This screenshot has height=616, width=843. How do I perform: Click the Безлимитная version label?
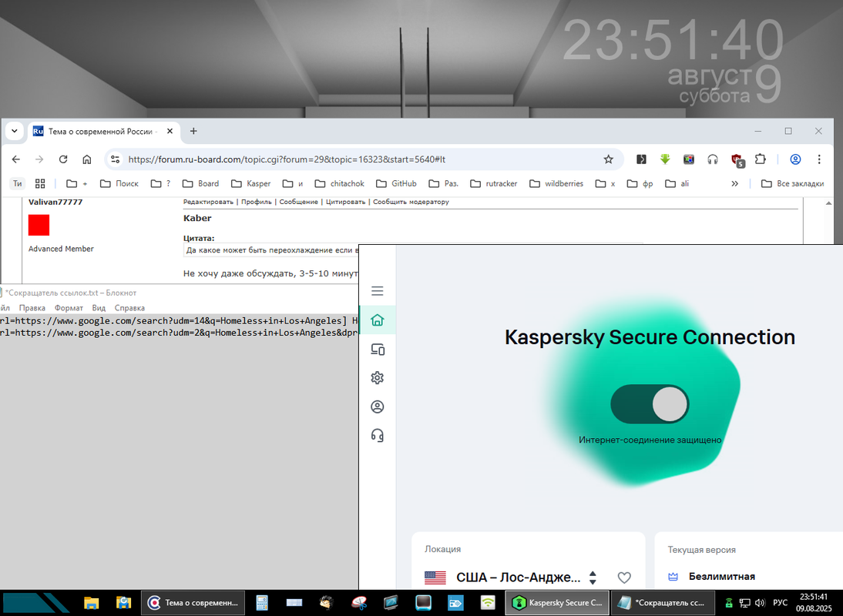pos(721,576)
